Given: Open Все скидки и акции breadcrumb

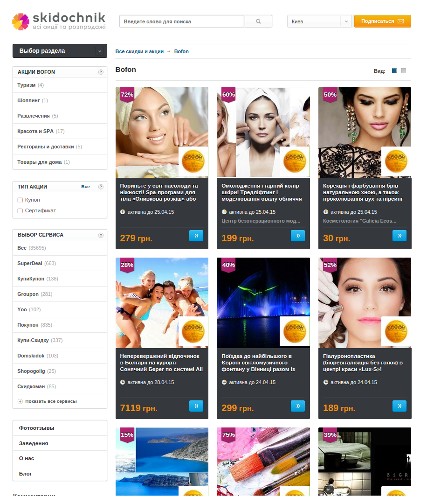Looking at the screenshot, I should 139,51.
